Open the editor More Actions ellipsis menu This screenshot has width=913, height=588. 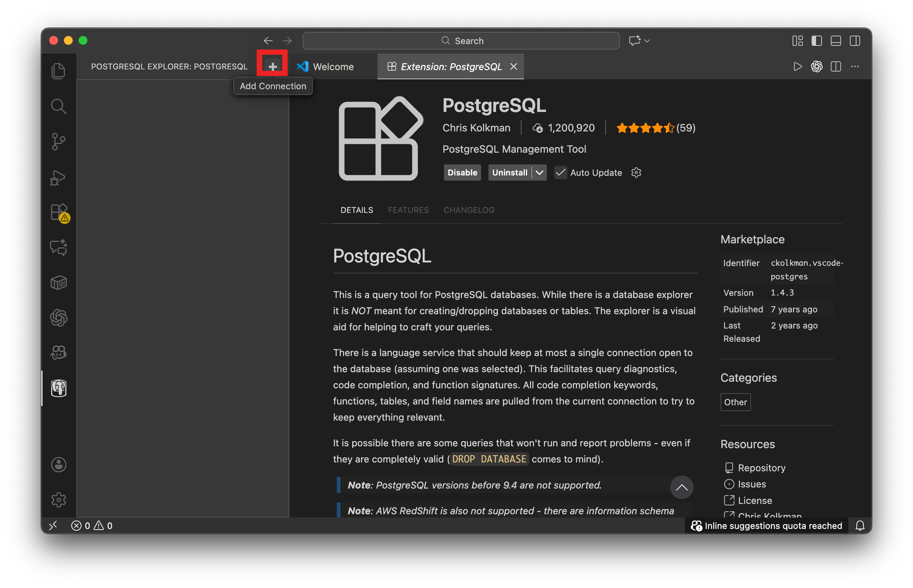855,66
